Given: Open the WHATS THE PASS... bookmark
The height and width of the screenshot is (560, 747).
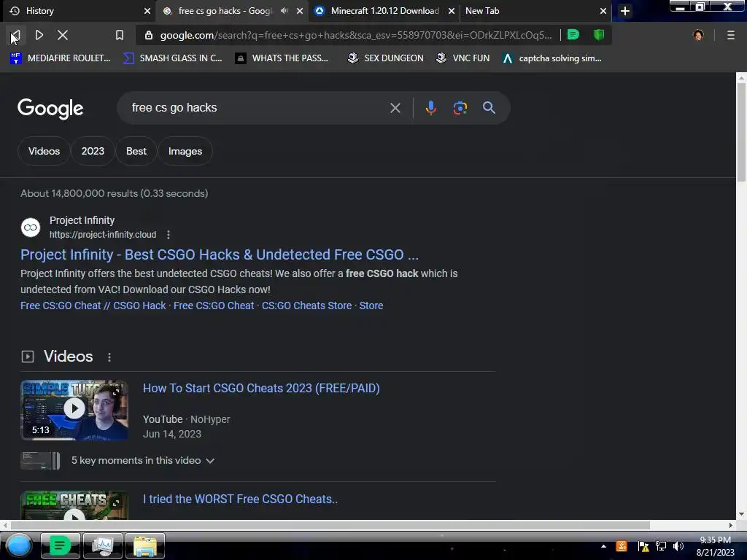Looking at the screenshot, I should [282, 58].
